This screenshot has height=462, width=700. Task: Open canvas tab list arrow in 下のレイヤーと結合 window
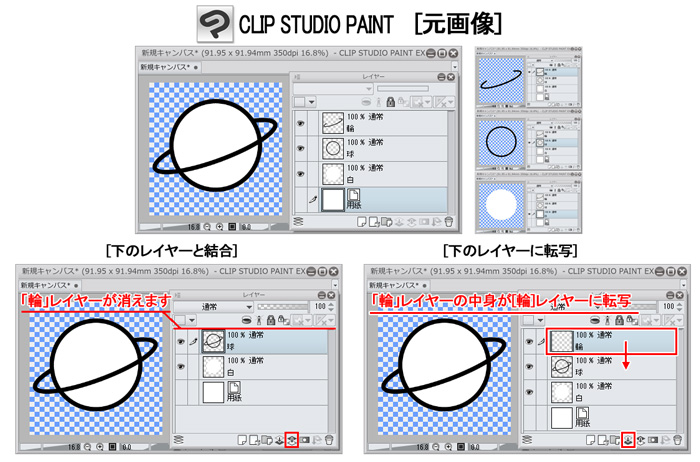[x=335, y=285]
